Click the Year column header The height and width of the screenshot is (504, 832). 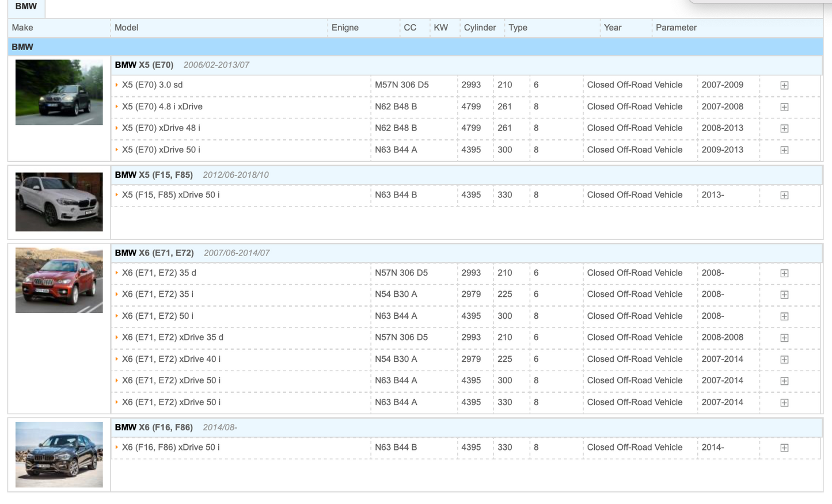[625, 28]
